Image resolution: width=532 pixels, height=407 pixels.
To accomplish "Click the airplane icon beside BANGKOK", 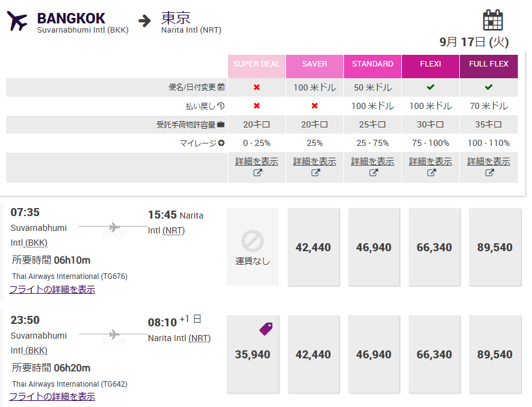I will [17, 21].
